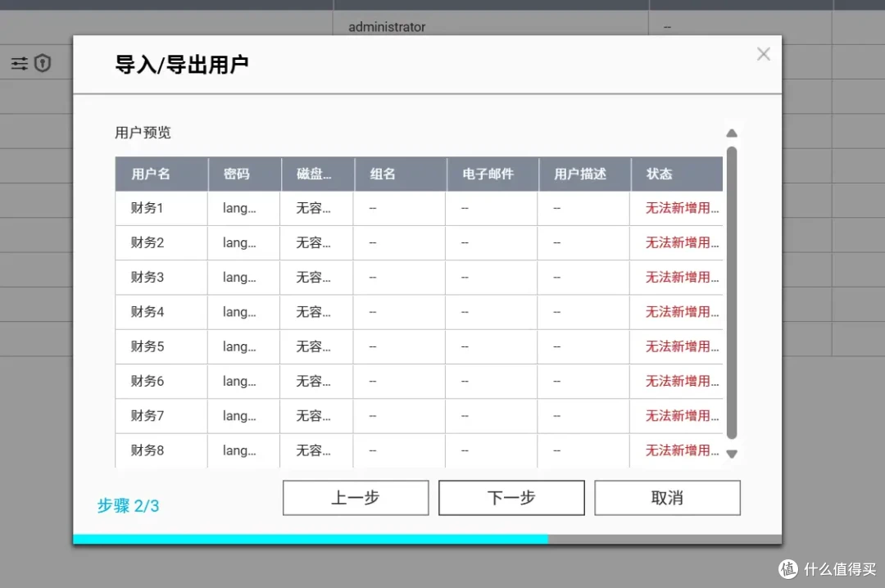Click the disk quota cell of 财务4
The image size is (885, 588).
tap(316, 312)
